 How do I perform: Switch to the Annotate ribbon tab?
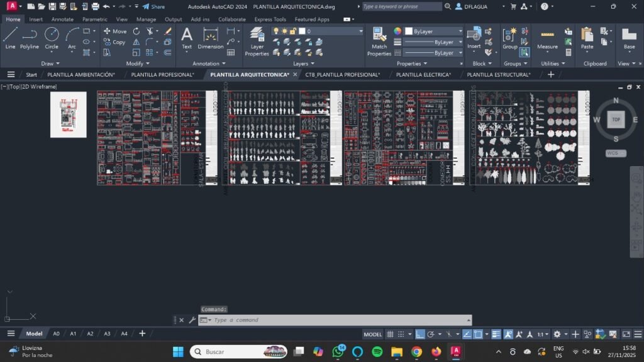point(62,20)
